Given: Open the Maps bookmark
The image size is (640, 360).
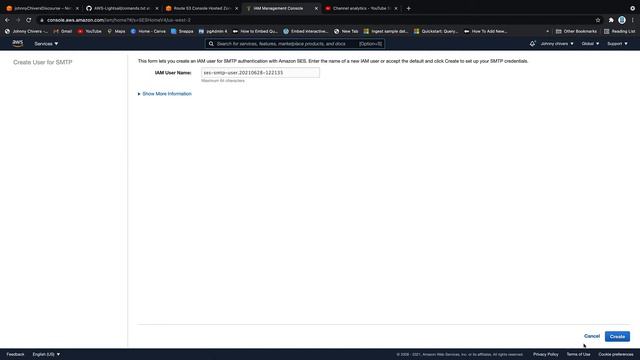Looking at the screenshot, I should pyautogui.click(x=116, y=31).
